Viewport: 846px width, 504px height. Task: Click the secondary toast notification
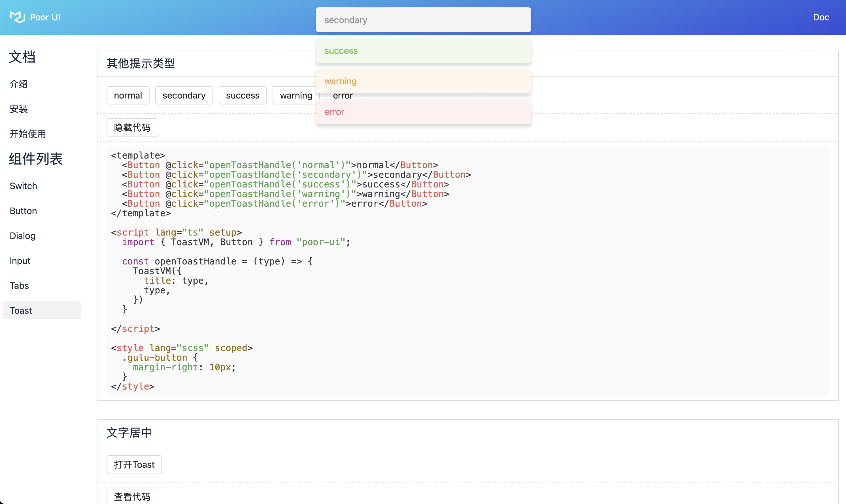pos(423,20)
